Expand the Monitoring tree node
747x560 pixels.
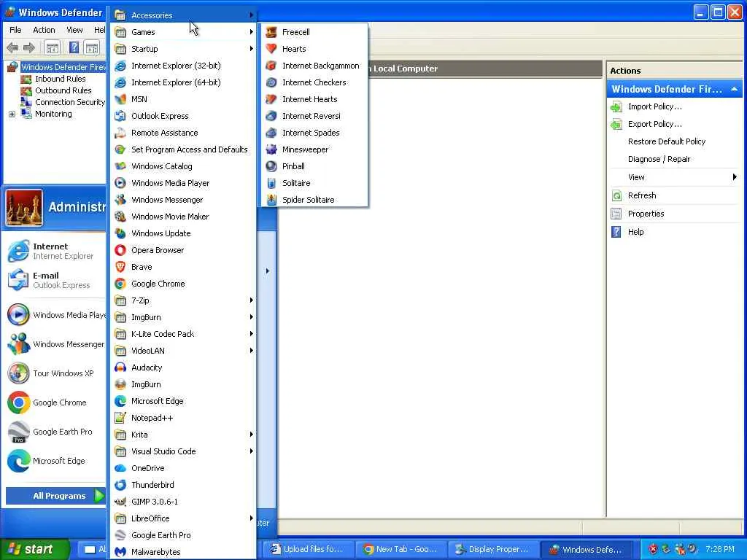[x=12, y=114]
